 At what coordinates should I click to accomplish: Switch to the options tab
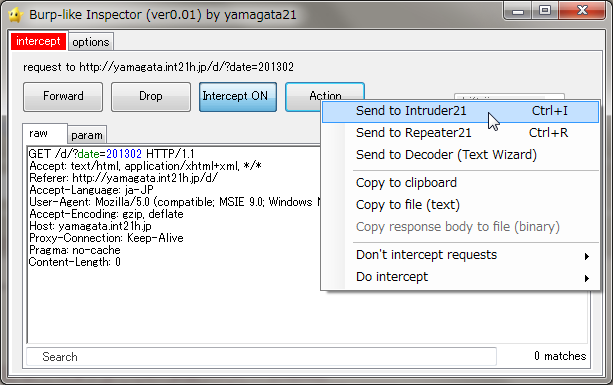coord(91,42)
